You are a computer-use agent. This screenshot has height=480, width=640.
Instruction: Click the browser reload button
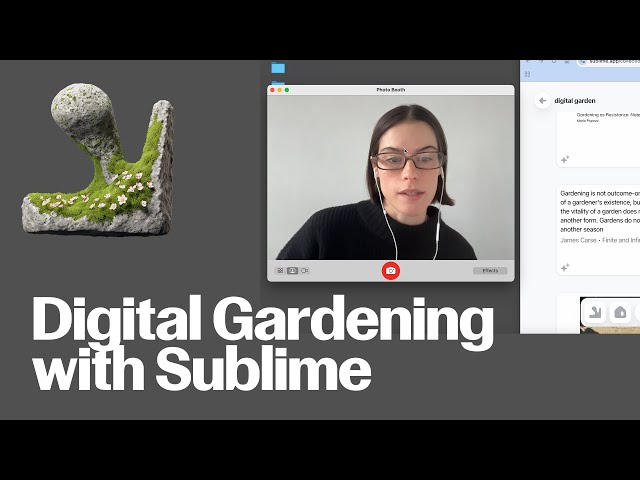click(554, 62)
